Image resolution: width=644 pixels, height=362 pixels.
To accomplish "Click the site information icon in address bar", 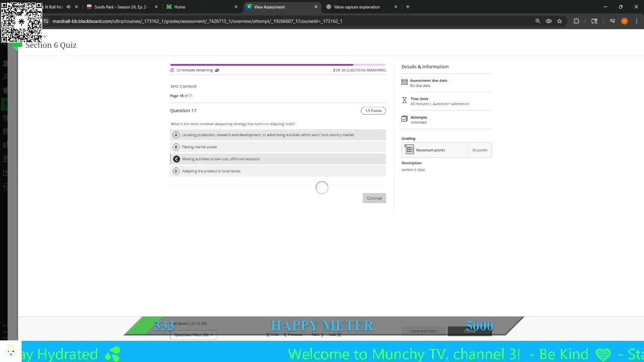I will point(46,21).
